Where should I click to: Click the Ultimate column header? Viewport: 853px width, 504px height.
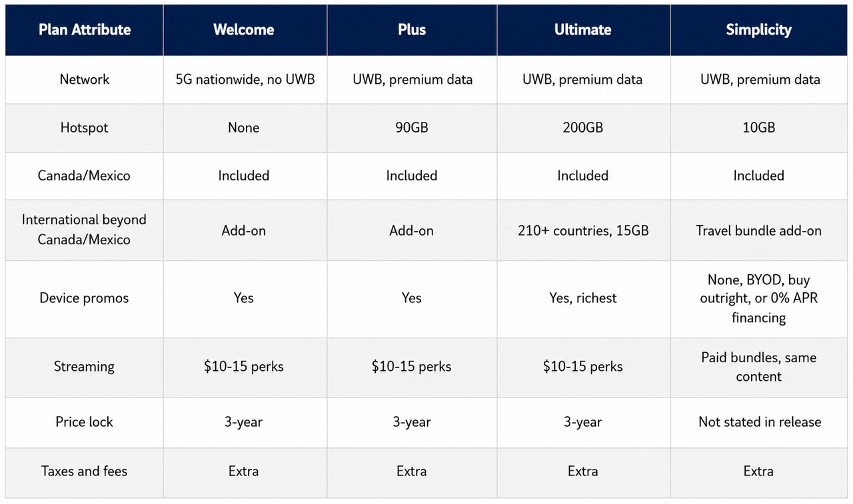point(583,30)
